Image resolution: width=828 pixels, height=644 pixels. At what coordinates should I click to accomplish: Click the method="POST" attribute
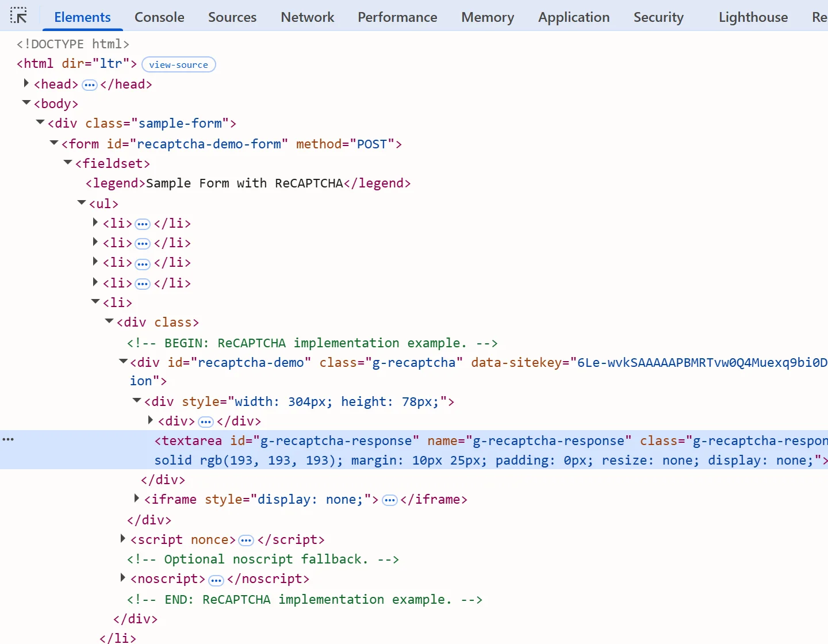pyautogui.click(x=345, y=144)
